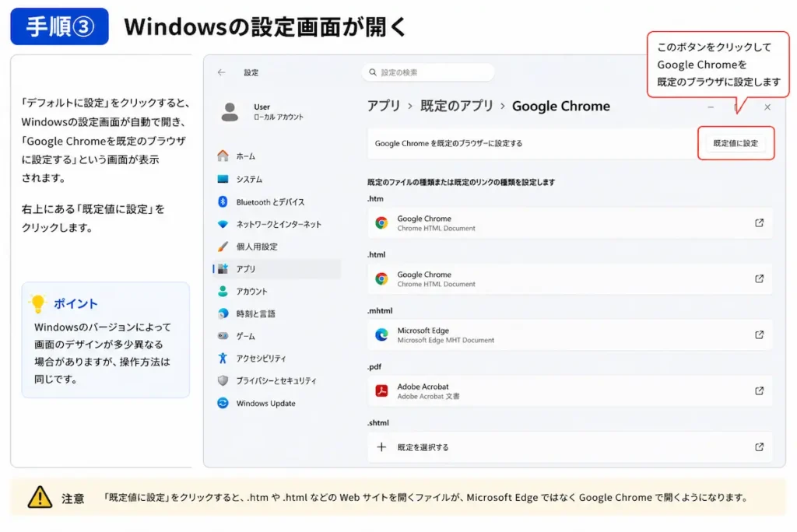797x532 pixels.
Task: Click the Chrome icon in .htm row
Action: (381, 222)
